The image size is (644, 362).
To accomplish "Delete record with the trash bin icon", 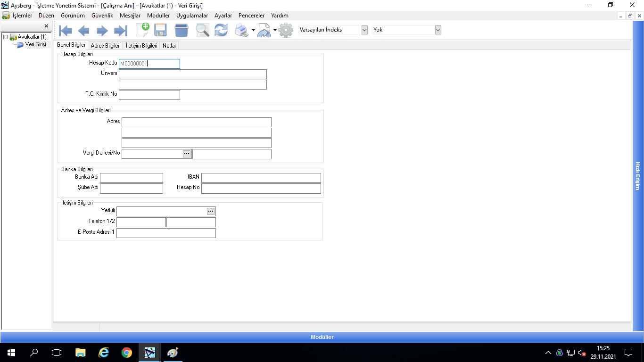I will coord(182,30).
